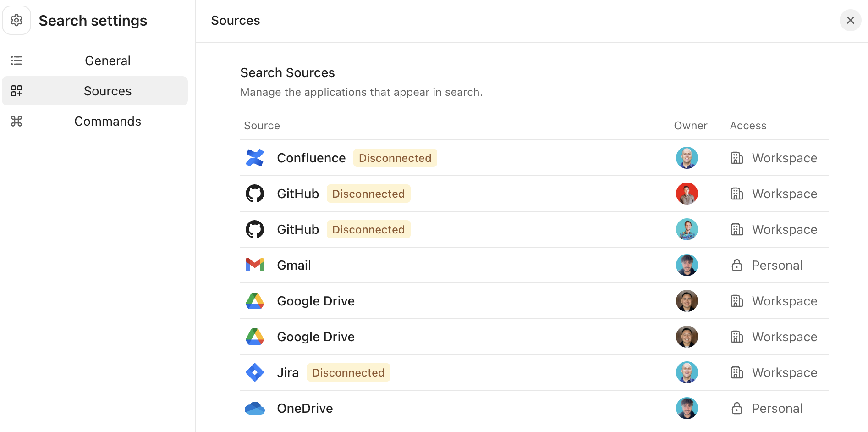
Task: Select the Jira source name
Action: tap(288, 372)
